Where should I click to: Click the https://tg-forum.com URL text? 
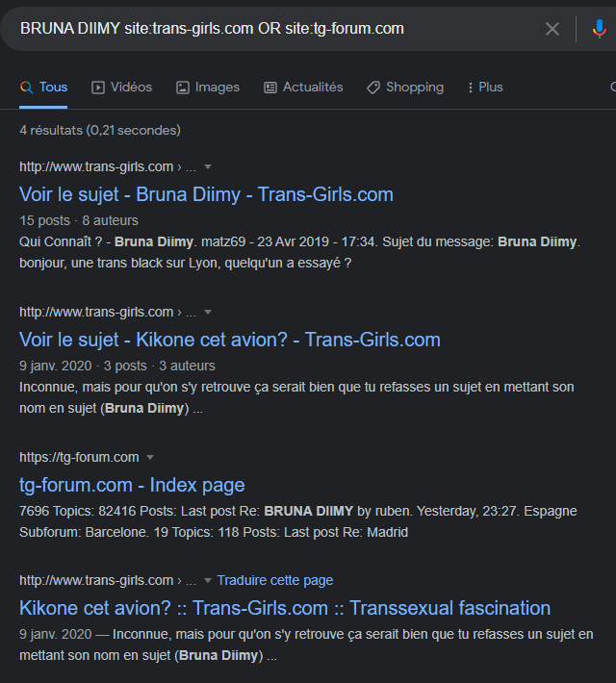point(79,458)
